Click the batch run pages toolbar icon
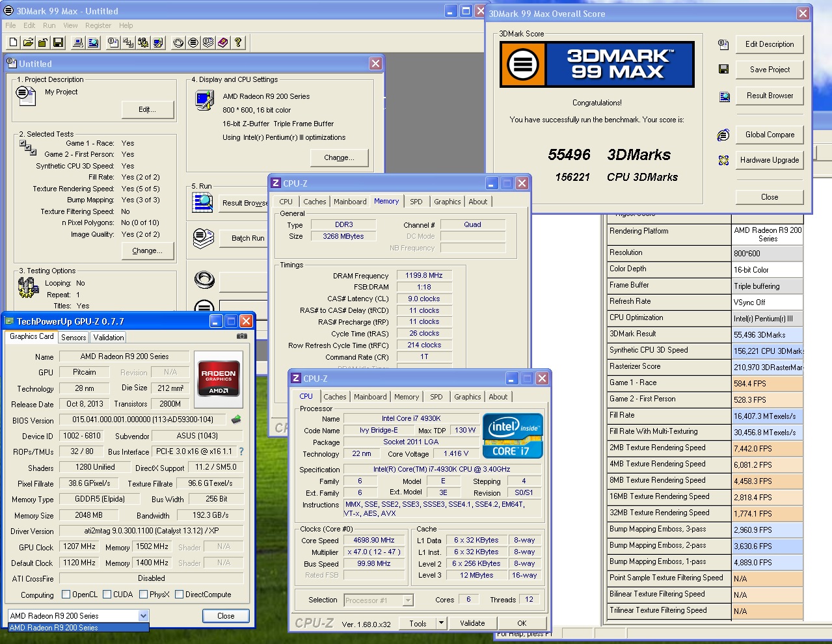 (x=208, y=43)
